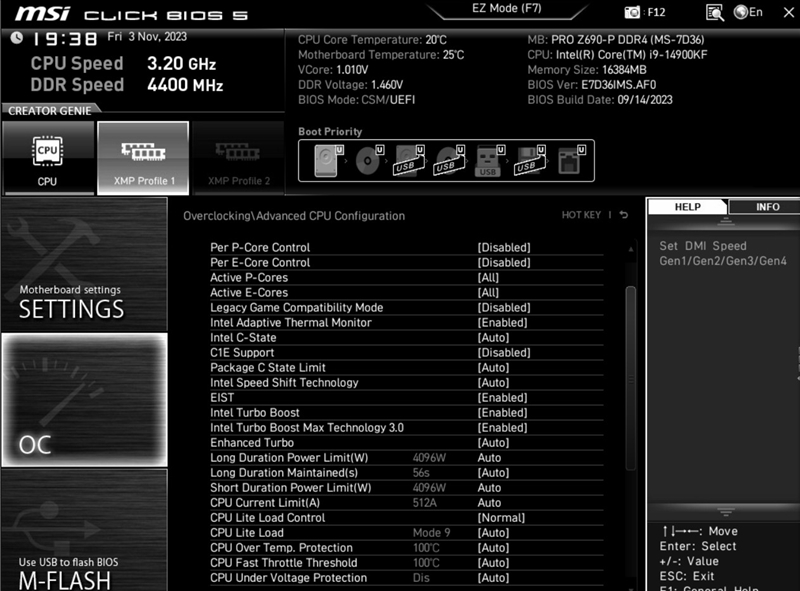The height and width of the screenshot is (591, 800).
Task: Open Long Duration Maintained(s) [Auto] options
Action: pos(493,473)
